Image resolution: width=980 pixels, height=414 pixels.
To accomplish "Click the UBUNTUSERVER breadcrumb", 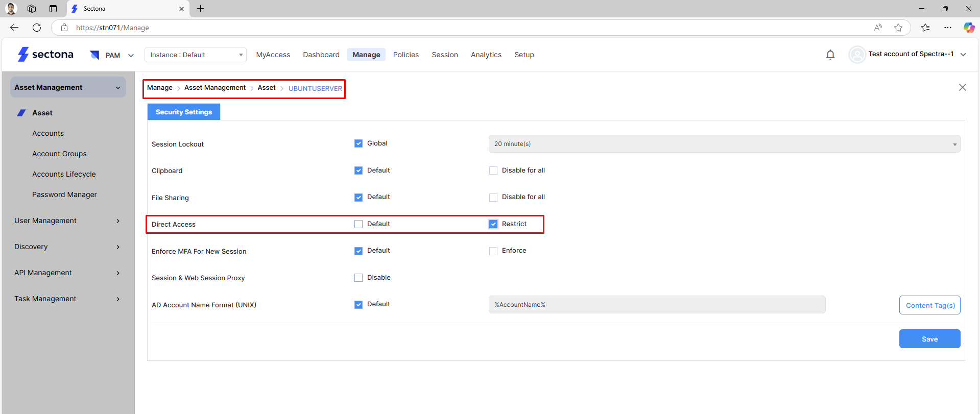I will click(315, 88).
